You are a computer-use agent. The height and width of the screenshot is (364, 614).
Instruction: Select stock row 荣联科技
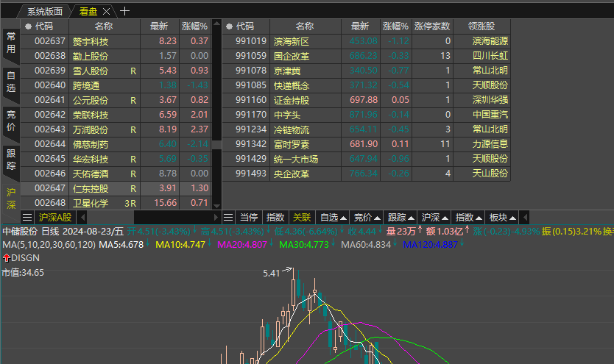(x=116, y=115)
